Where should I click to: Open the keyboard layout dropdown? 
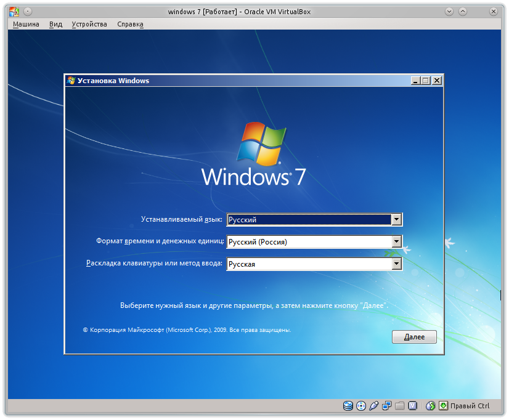click(x=397, y=264)
